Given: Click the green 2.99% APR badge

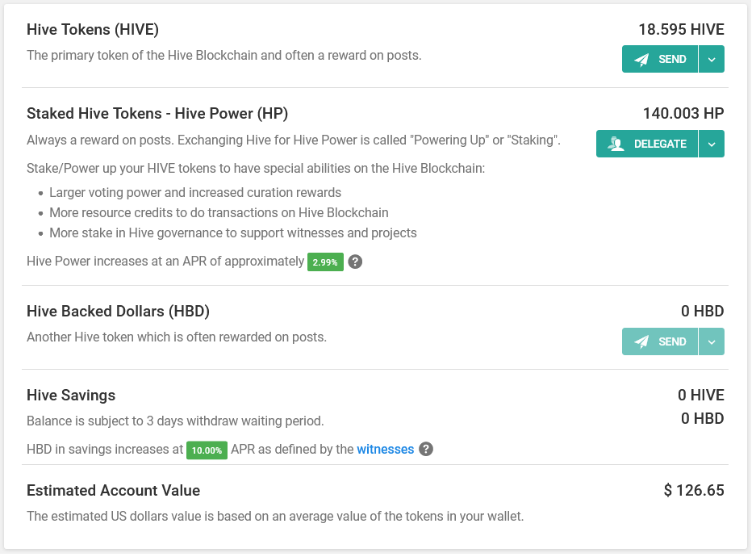Looking at the screenshot, I should (x=325, y=262).
